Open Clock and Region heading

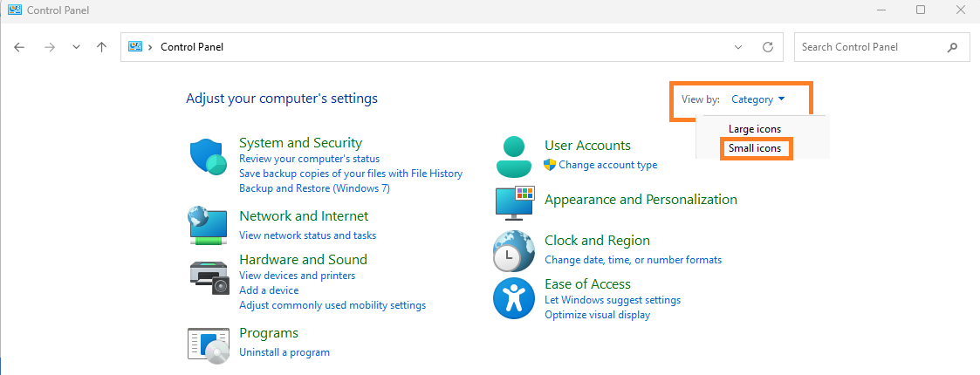597,240
